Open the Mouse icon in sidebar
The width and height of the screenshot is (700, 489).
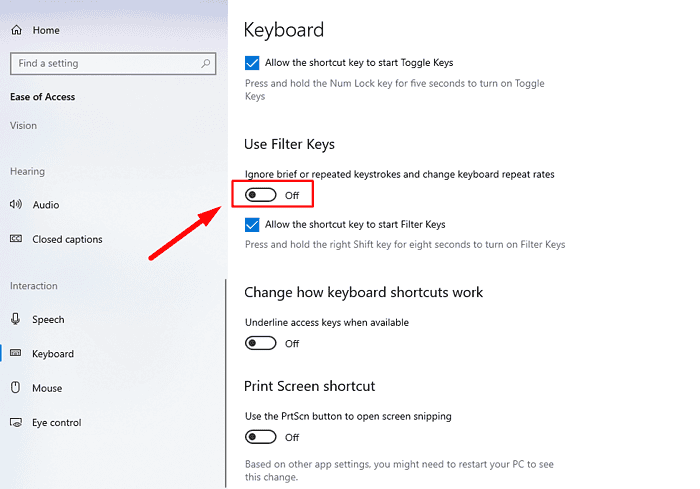tap(16, 388)
